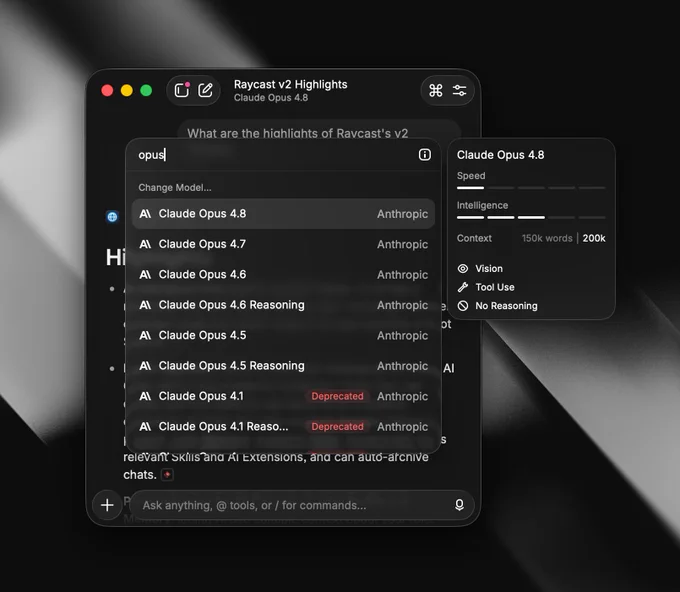Choose Claude Opus 4.6 Reasoning

coord(283,305)
